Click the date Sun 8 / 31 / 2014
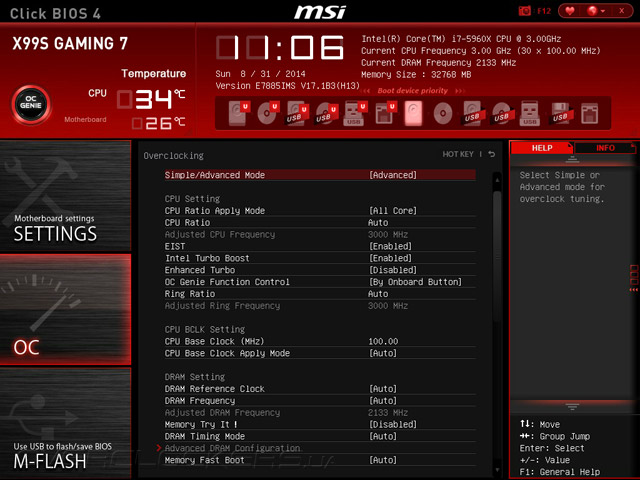The image size is (640, 480). point(260,74)
